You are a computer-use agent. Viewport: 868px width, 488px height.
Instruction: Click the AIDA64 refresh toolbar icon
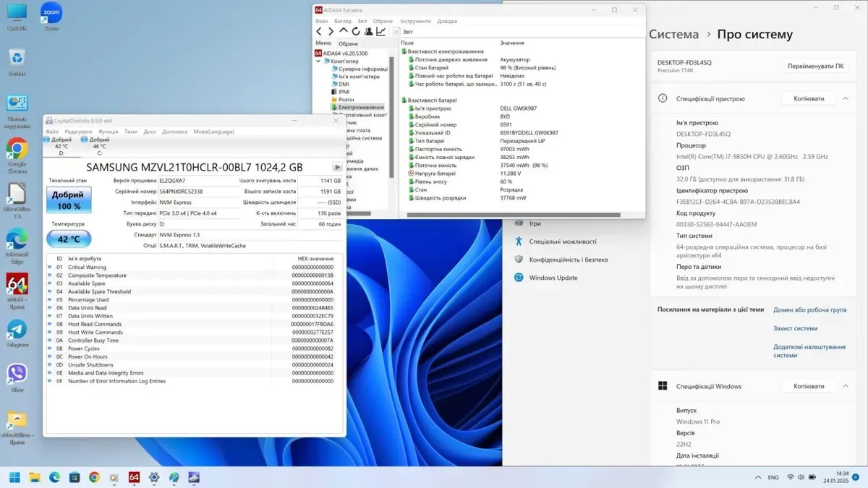tap(356, 32)
